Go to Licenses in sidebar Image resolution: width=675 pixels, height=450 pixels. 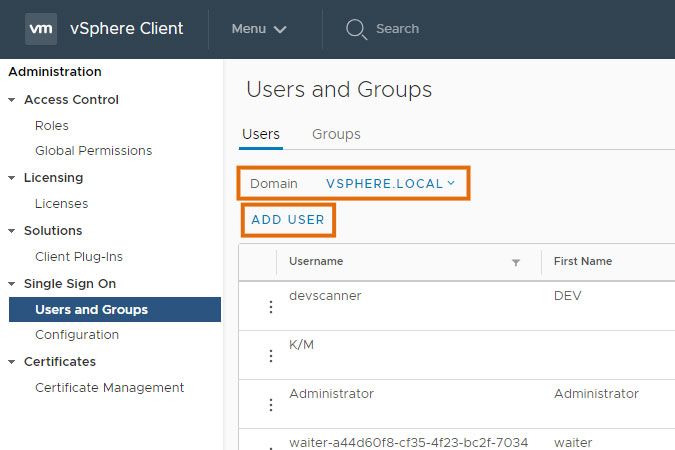(x=61, y=204)
